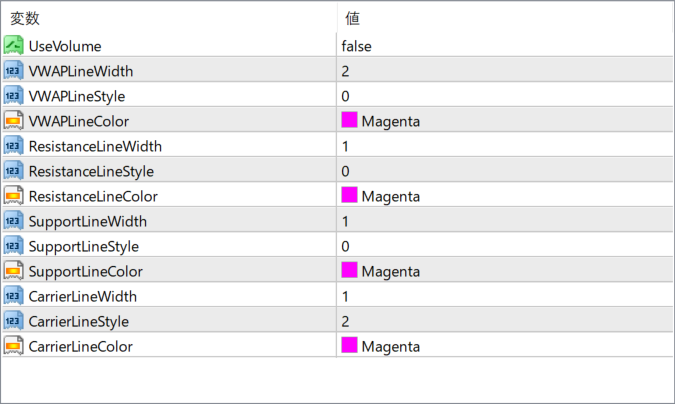Click the color icon beside ResistanceLineColor
This screenshot has width=675, height=404.
[x=13, y=196]
